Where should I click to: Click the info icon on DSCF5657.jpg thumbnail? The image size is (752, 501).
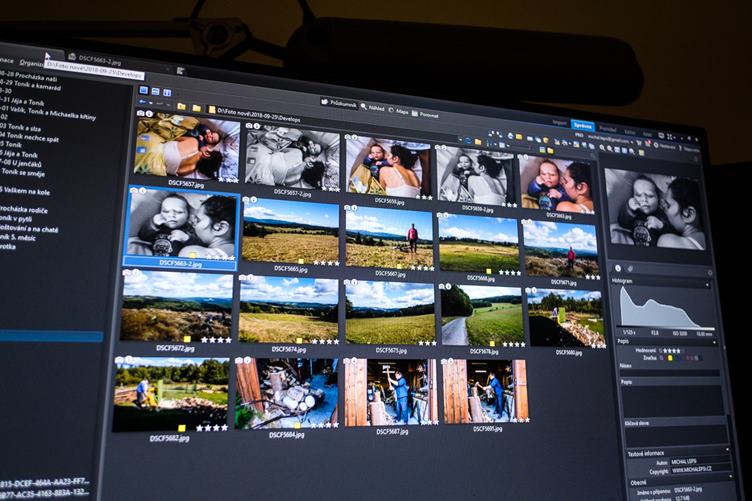click(149, 114)
